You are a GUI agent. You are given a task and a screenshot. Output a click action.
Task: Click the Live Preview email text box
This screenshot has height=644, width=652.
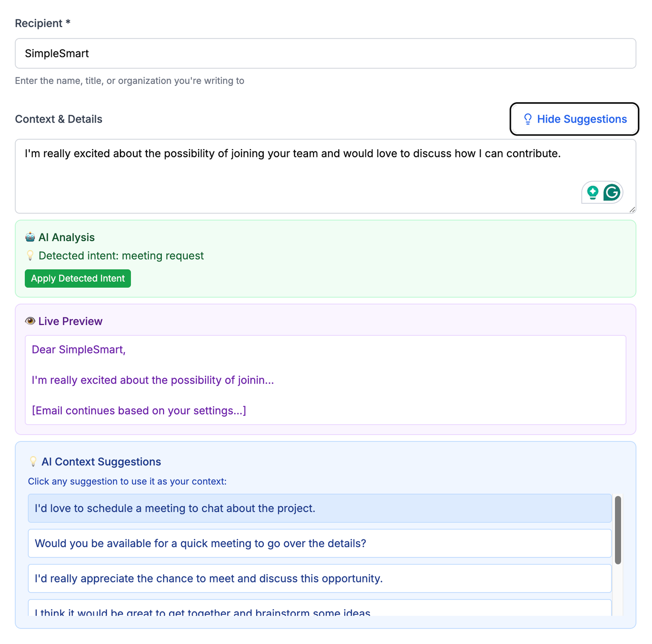point(325,380)
